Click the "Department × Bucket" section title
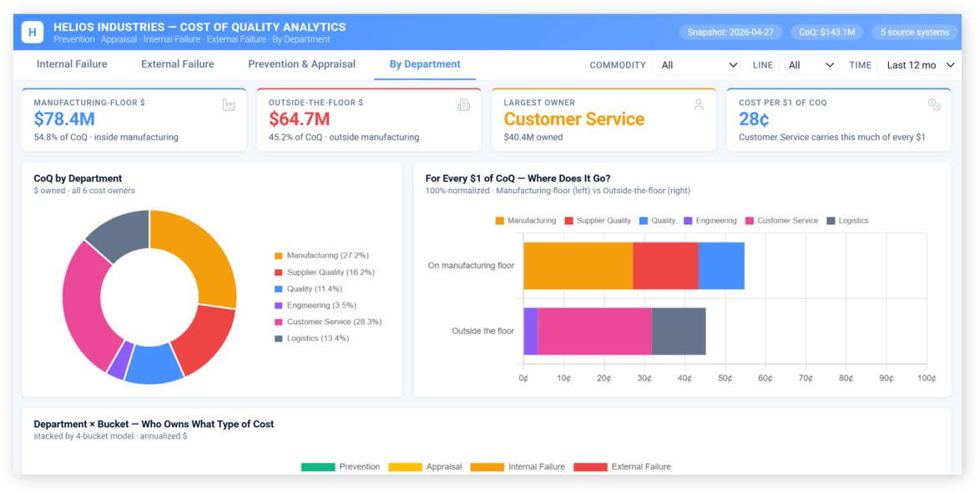This screenshot has height=493, width=980. point(154,424)
